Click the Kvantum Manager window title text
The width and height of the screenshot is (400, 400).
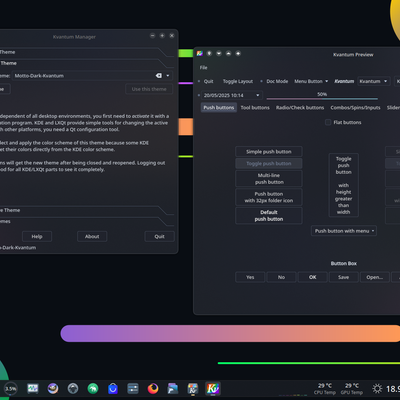(x=74, y=37)
